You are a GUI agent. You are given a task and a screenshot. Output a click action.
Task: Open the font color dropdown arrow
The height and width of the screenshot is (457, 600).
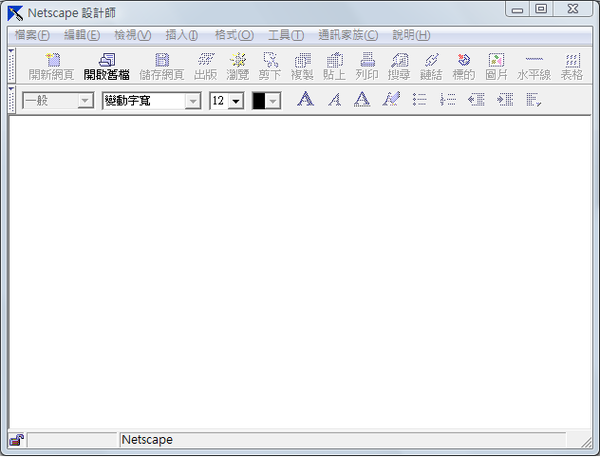(273, 101)
